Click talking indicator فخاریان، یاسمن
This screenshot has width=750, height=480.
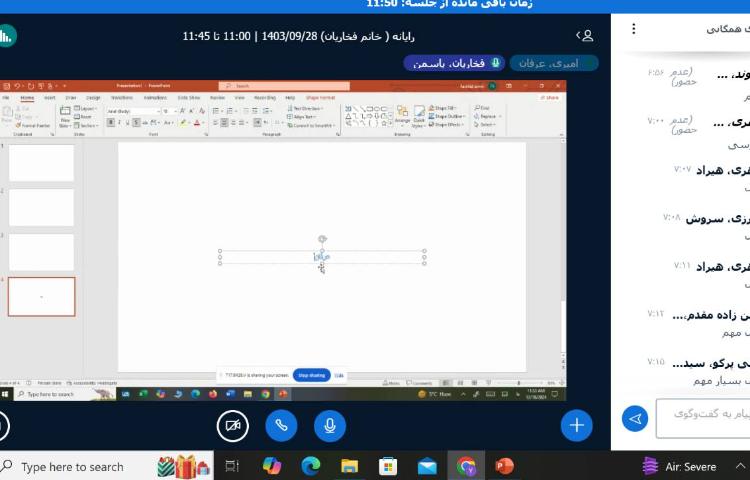click(x=454, y=63)
